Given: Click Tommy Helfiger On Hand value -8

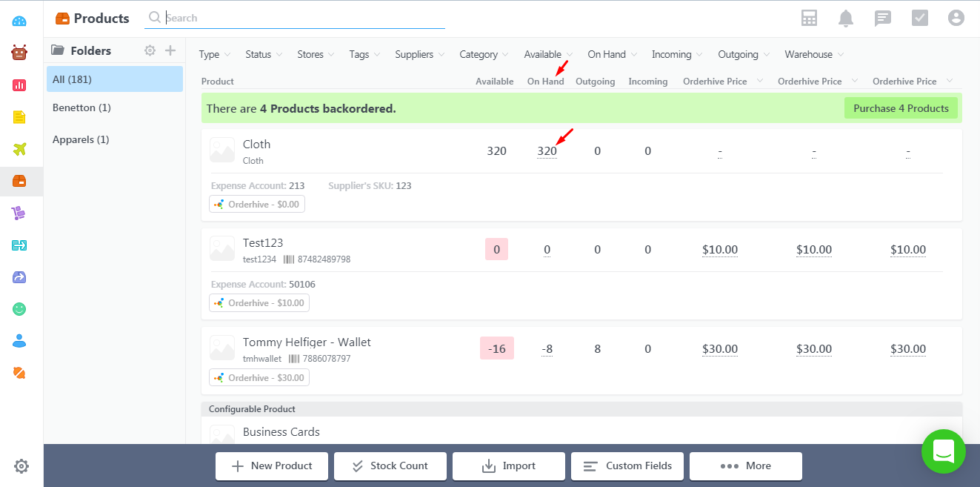Looking at the screenshot, I should tap(547, 349).
